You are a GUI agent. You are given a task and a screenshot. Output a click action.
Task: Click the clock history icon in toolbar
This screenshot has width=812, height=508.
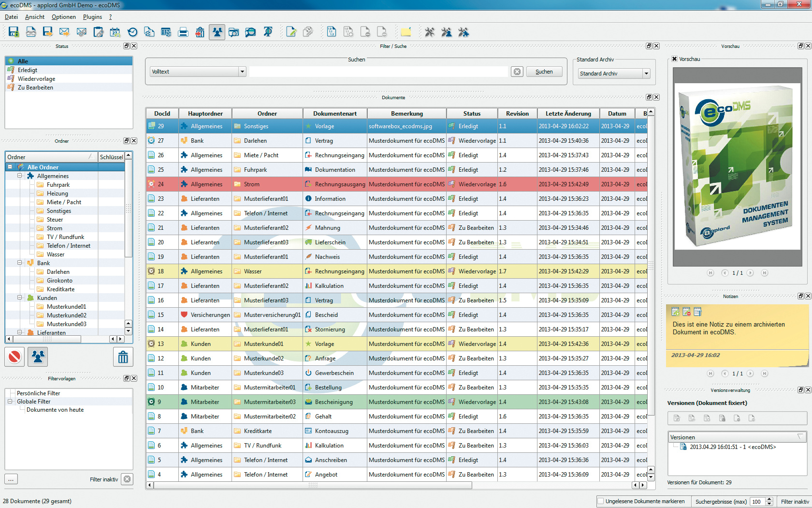pyautogui.click(x=132, y=32)
